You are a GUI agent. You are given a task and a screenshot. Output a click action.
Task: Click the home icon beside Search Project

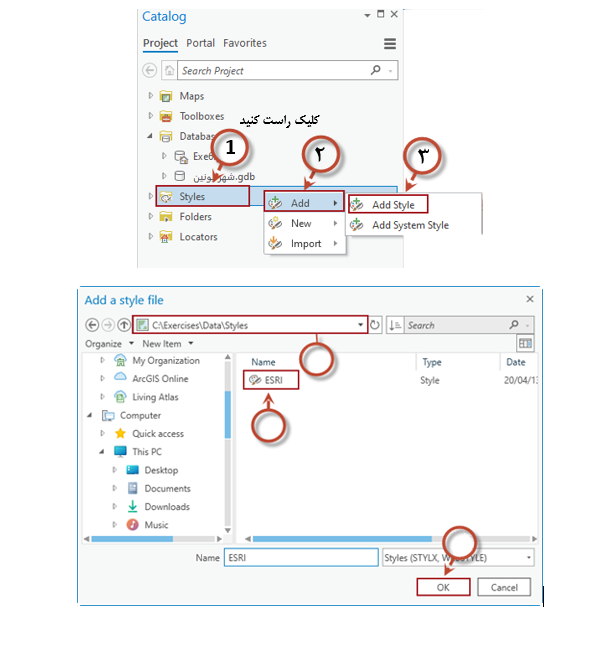(x=169, y=71)
